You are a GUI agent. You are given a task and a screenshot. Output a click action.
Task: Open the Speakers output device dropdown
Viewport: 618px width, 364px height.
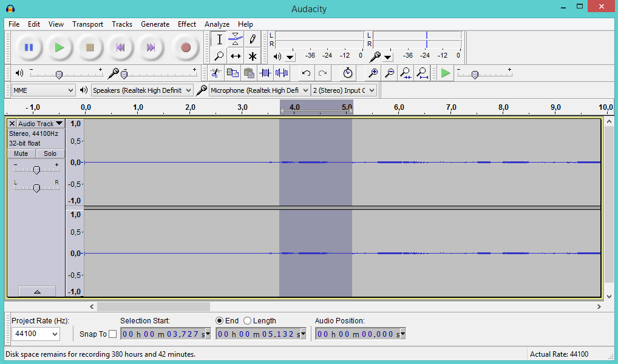pyautogui.click(x=142, y=90)
